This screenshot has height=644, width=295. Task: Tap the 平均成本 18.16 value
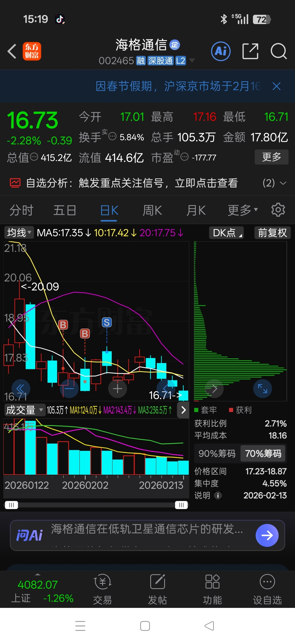(x=278, y=436)
